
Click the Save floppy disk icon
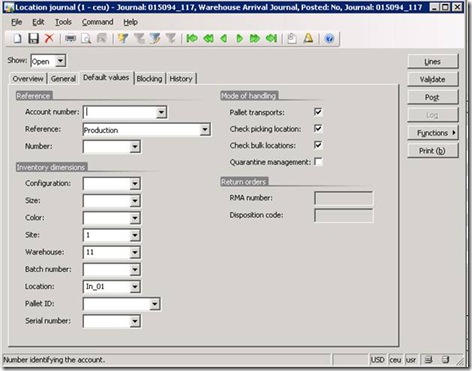tap(33, 39)
